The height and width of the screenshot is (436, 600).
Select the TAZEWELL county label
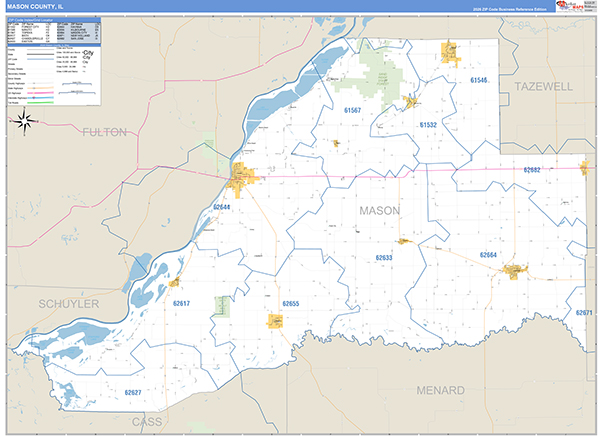click(x=544, y=87)
